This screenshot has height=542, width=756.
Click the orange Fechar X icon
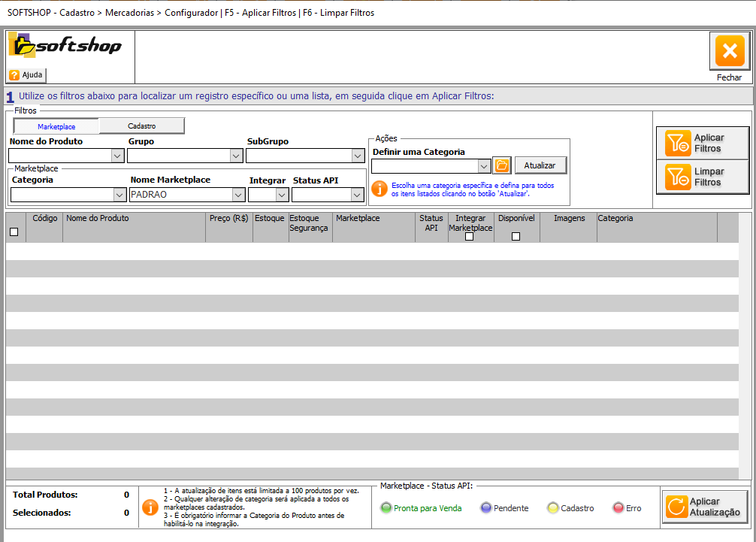pos(728,52)
